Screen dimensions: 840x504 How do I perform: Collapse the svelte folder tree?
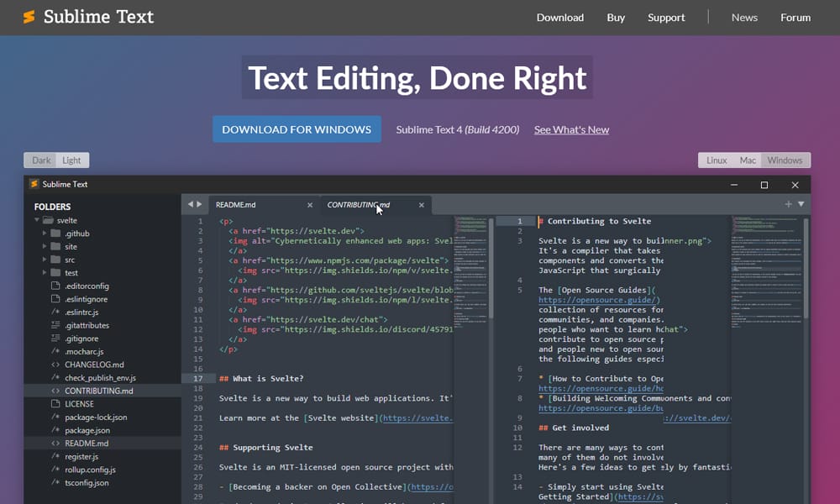click(x=37, y=220)
